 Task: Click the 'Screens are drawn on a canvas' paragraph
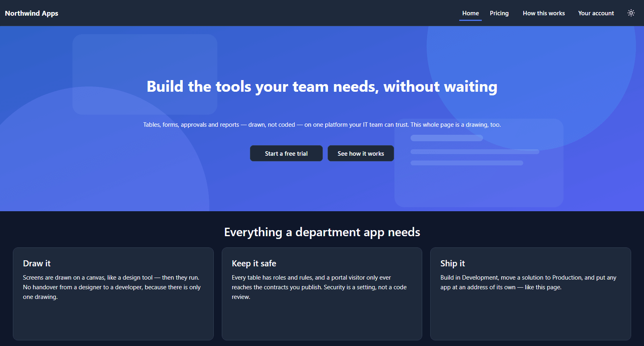112,287
